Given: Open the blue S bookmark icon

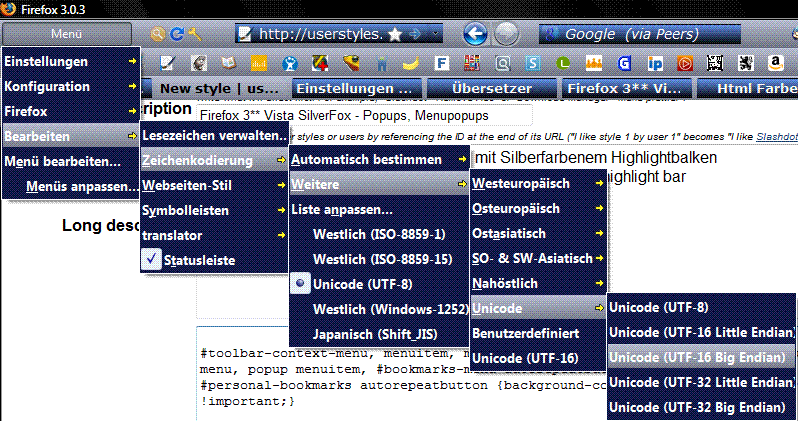Looking at the screenshot, I should [x=533, y=63].
